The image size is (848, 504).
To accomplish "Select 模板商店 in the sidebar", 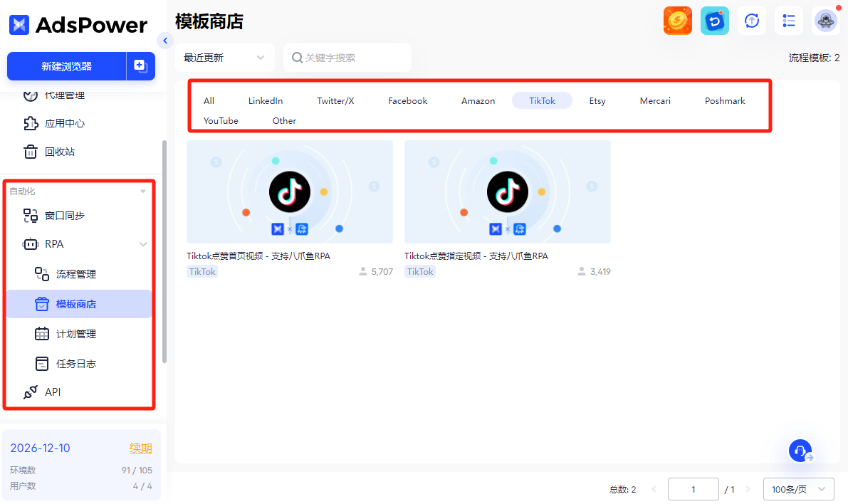I will click(x=79, y=304).
